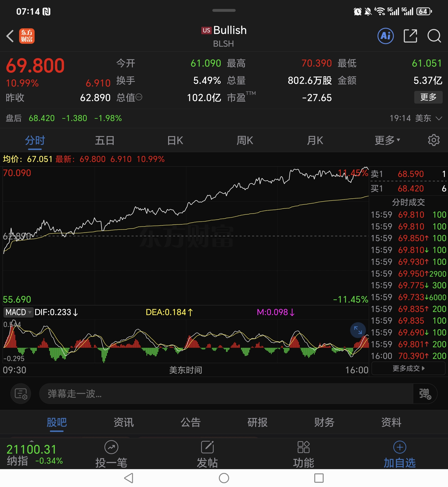The height and width of the screenshot is (487, 448).
Task: Tap the 卖1 68.590 quote row
Action: coord(409,174)
